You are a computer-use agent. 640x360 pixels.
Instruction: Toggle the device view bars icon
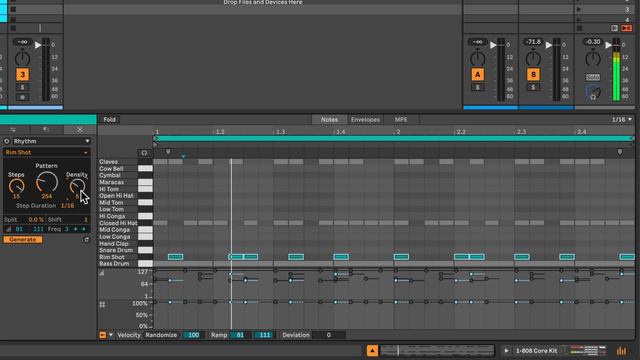pyautogui.click(x=621, y=351)
